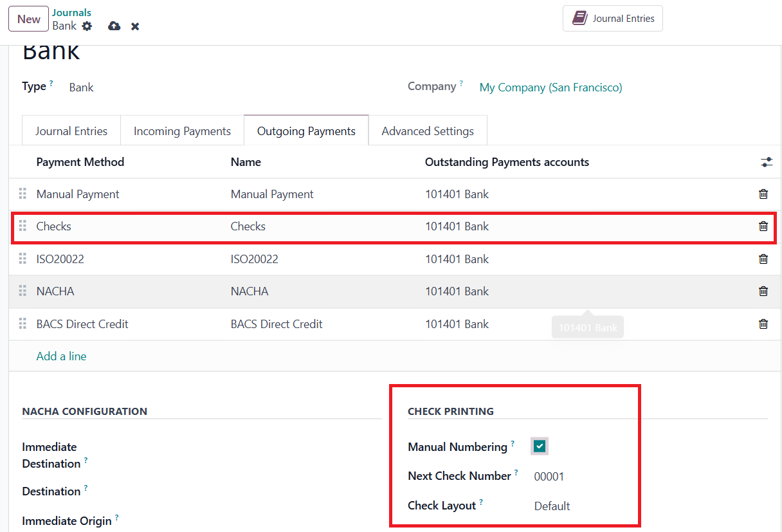The image size is (782, 532).
Task: Delete the Manual Payment line
Action: click(763, 194)
